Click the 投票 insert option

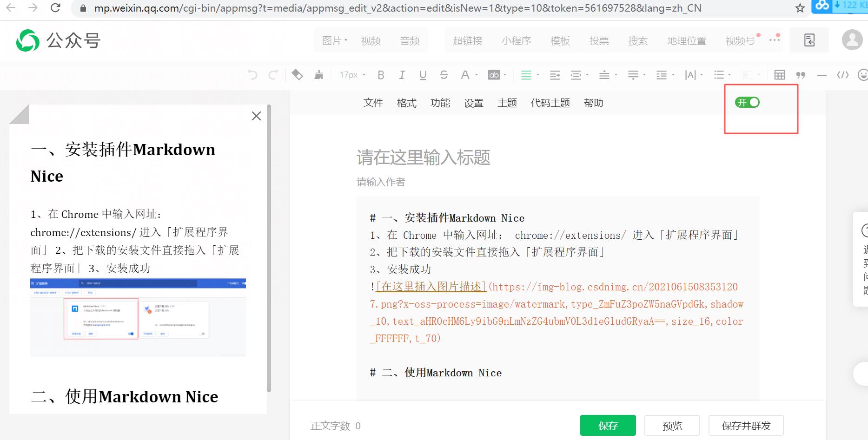(x=599, y=40)
